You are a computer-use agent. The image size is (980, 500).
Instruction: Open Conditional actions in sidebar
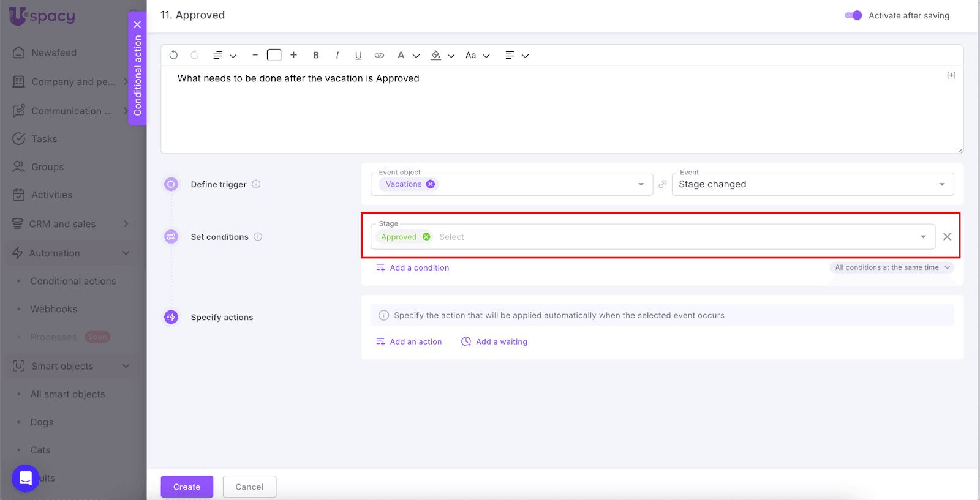pos(73,281)
